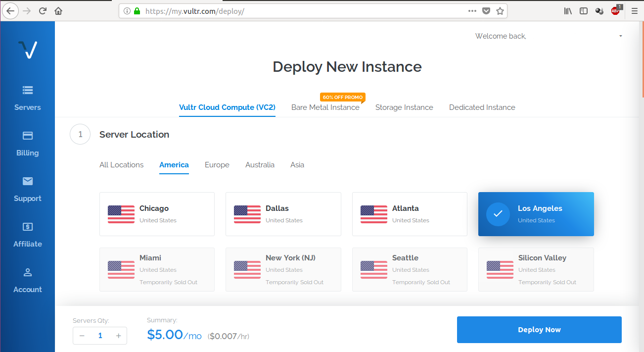Open the browser Library icon
Screen dimensions: 644x352
pyautogui.click(x=568, y=10)
